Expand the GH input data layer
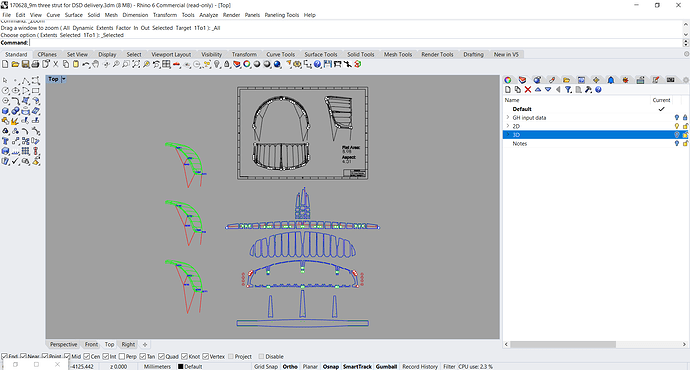Image resolution: width=690 pixels, height=370 pixels. (x=507, y=117)
